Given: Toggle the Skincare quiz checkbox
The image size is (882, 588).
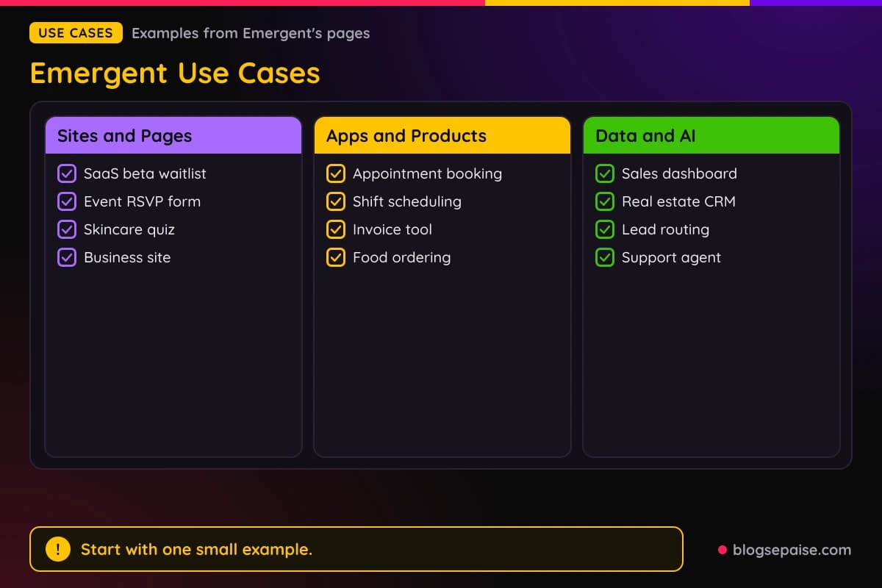Looking at the screenshot, I should click(x=67, y=229).
